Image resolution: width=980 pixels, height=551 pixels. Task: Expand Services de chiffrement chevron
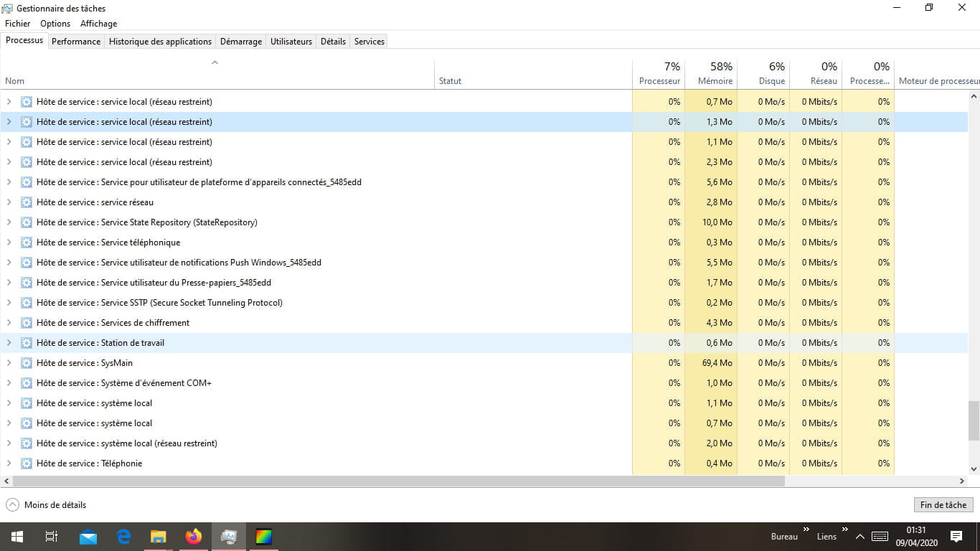click(9, 323)
